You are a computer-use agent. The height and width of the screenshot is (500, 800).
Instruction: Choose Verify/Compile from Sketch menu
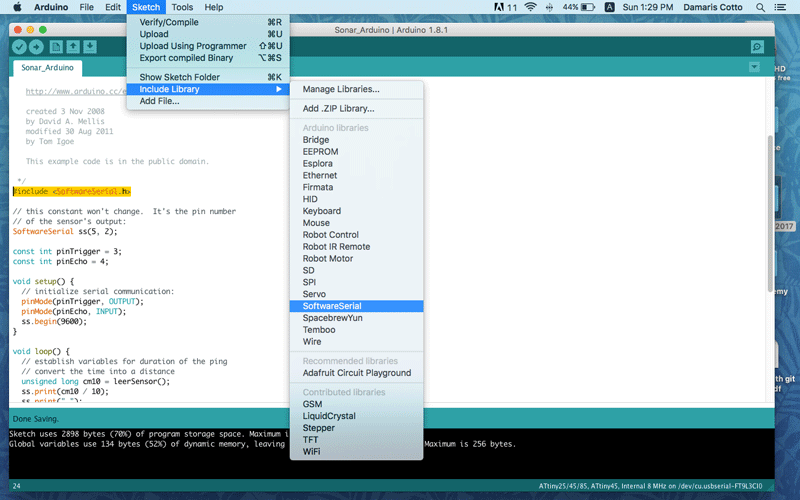pyautogui.click(x=208, y=22)
